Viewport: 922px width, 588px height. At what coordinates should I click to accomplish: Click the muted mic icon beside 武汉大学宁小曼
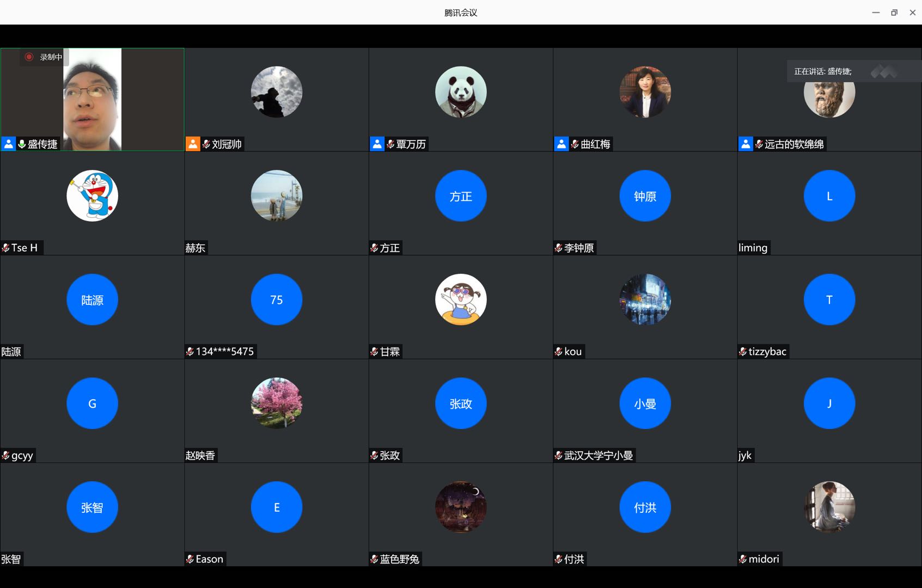pyautogui.click(x=558, y=456)
